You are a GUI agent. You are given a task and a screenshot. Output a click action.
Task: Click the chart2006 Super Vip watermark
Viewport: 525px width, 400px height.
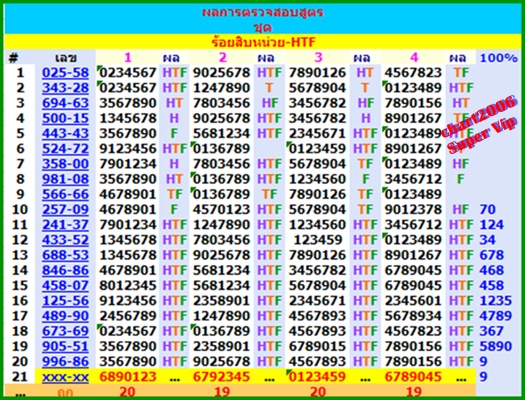479,125
